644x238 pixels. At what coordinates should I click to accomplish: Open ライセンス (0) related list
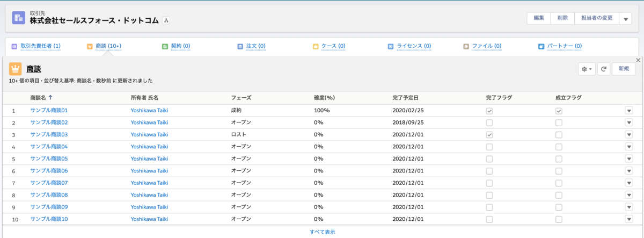click(x=414, y=46)
